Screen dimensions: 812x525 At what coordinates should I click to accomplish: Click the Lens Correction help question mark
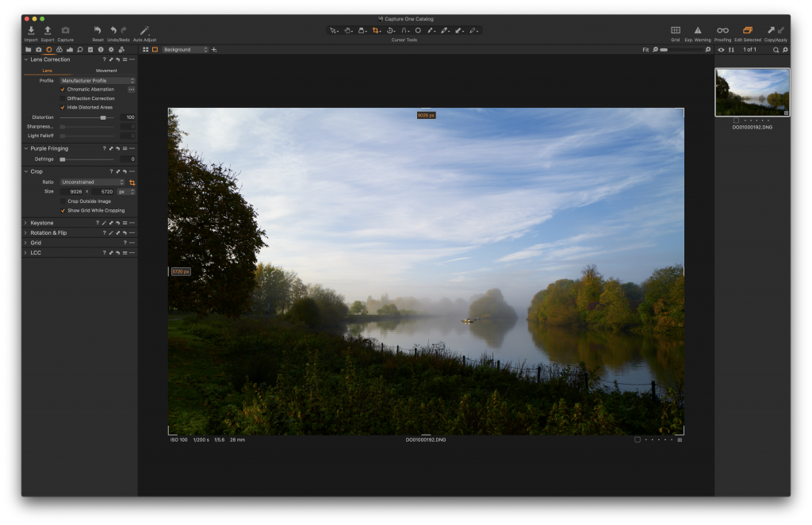pos(104,59)
